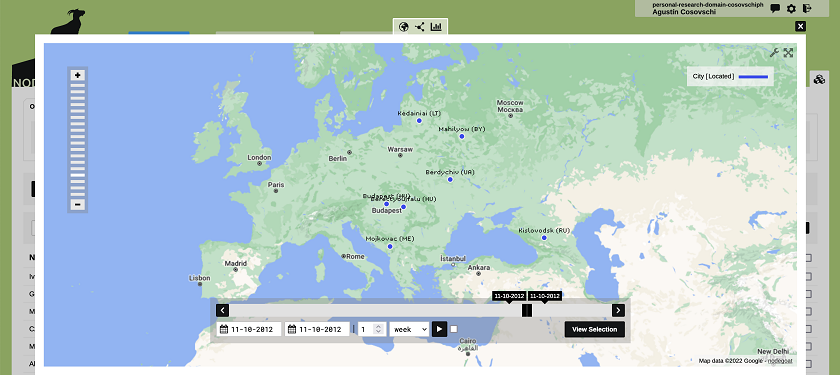Move timeline forward with right arrow

[618, 310]
